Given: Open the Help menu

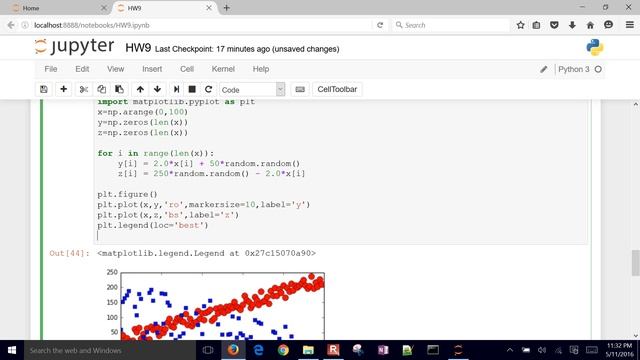Looking at the screenshot, I should [260, 69].
